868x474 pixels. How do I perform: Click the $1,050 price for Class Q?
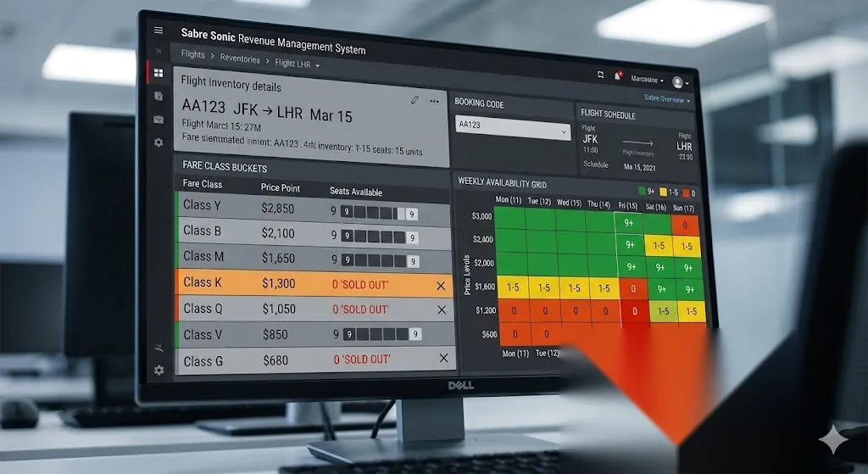click(x=279, y=309)
